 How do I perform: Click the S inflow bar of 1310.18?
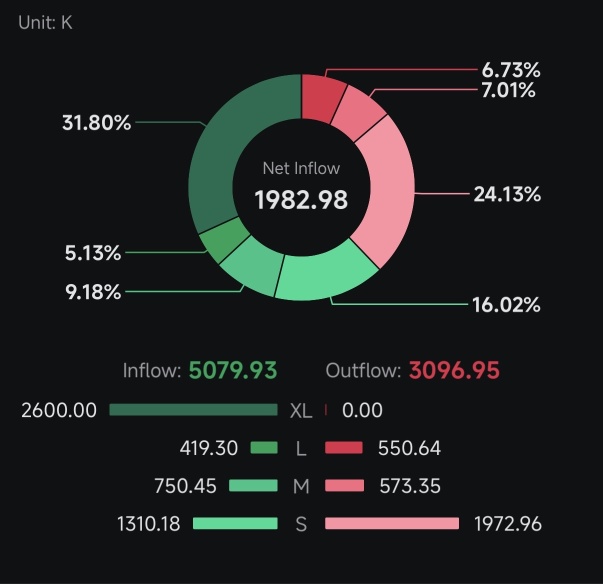(x=235, y=523)
